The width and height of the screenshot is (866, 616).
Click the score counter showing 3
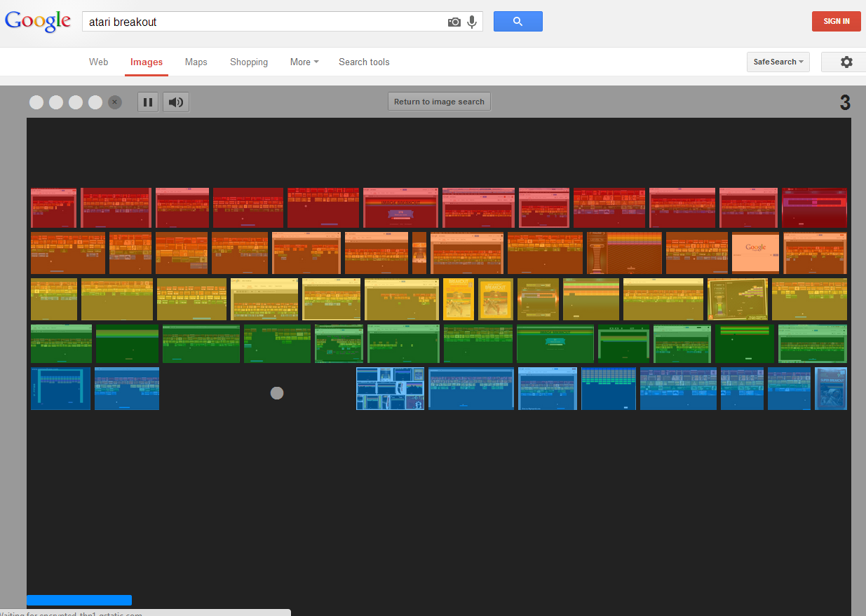tap(845, 103)
